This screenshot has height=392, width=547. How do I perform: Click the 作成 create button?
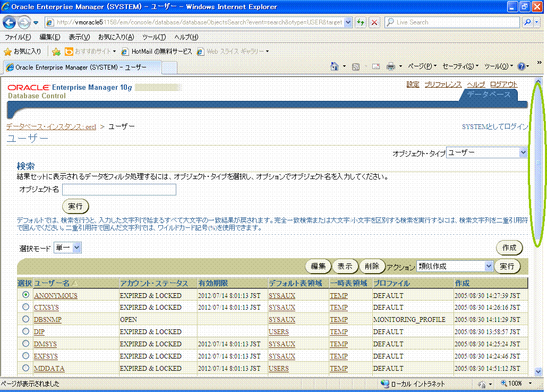[x=509, y=248]
